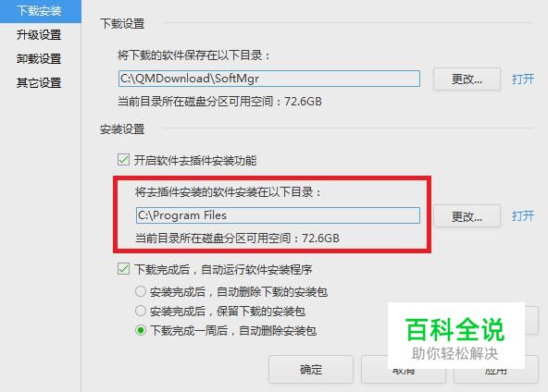Click the green 百科全说 watermark logo
Viewport: 548px width, 392px height.
click(455, 330)
